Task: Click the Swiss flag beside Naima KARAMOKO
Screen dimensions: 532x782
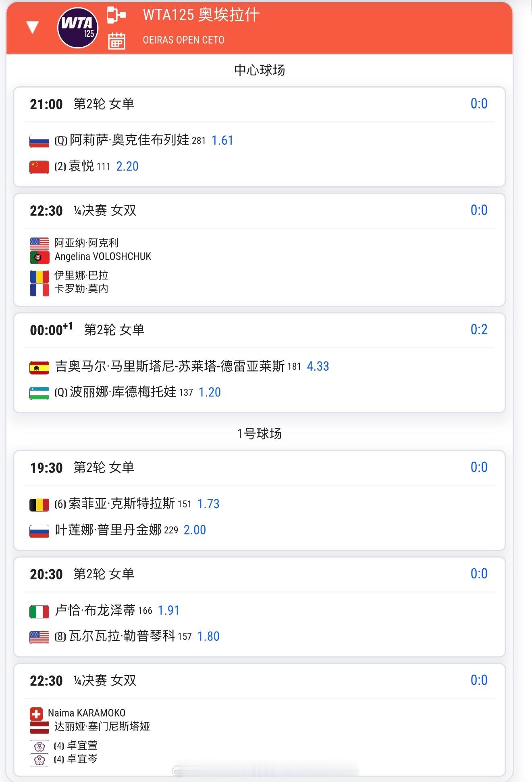Action: [36, 714]
